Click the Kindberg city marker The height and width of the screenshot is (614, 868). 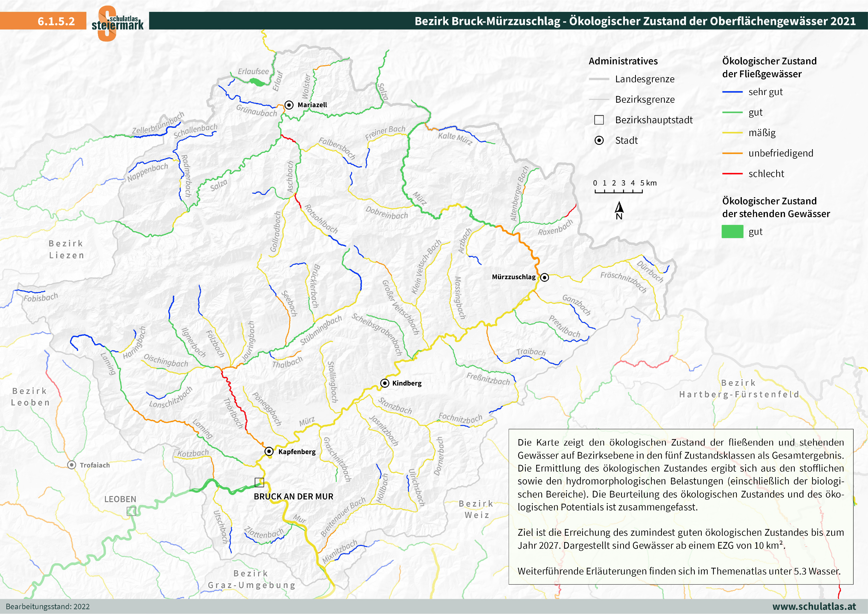click(385, 383)
